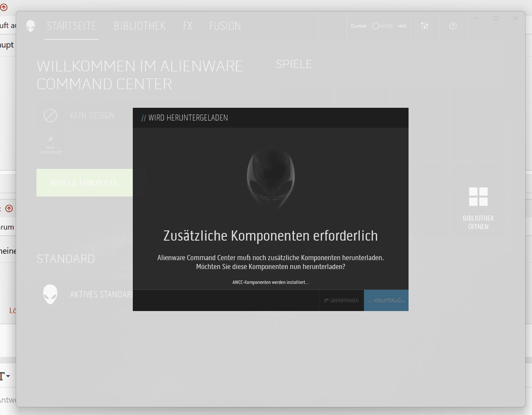Click the AKTIVES STANDARD label

(101, 294)
